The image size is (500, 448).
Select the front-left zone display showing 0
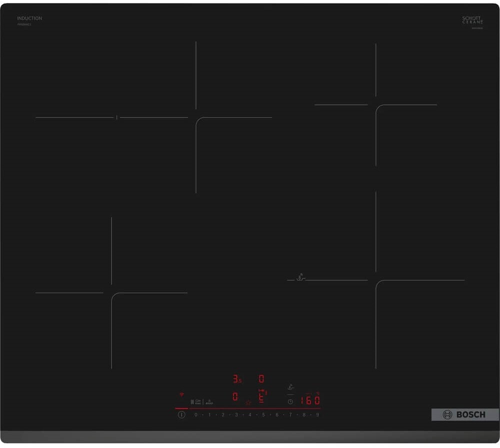point(235,397)
